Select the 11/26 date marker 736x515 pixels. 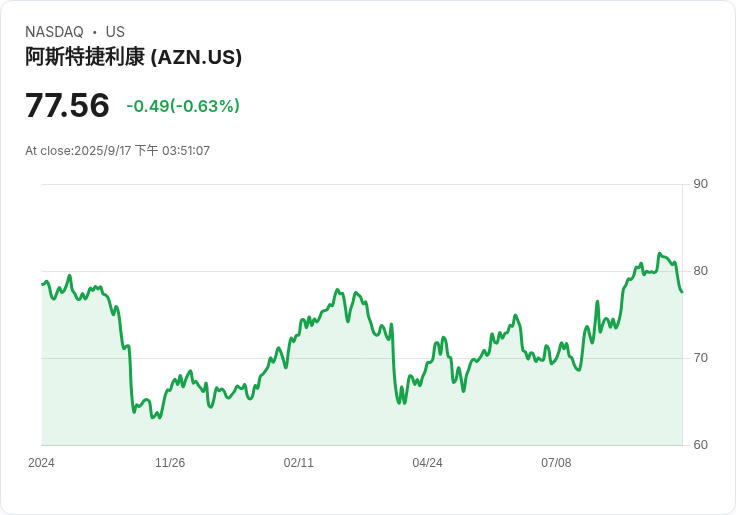[x=170, y=463]
